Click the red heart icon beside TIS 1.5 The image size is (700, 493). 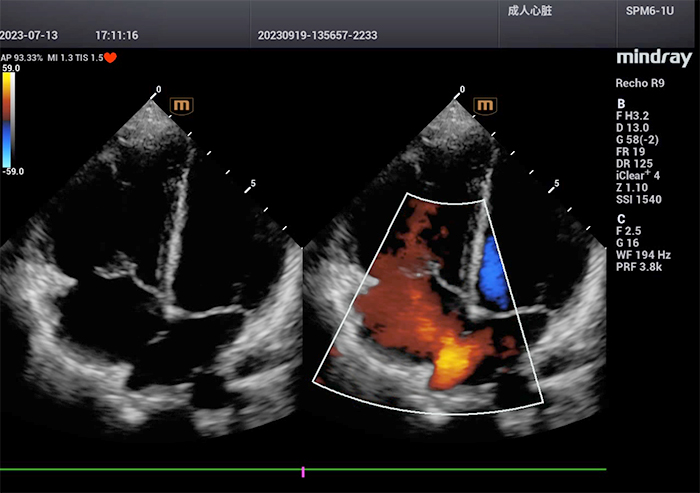[x=110, y=58]
